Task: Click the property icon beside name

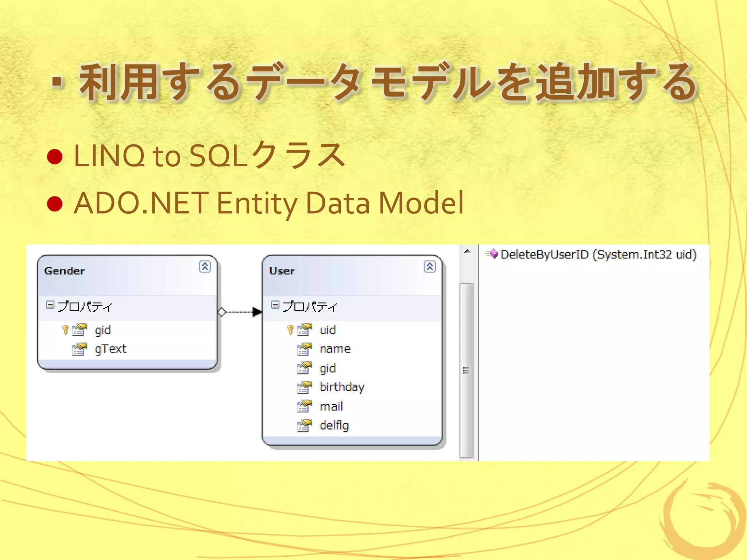Action: pos(305,349)
